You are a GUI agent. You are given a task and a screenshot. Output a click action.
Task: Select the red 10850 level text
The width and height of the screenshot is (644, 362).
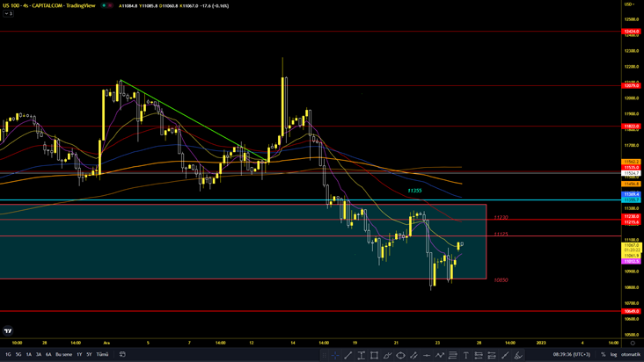(x=501, y=280)
